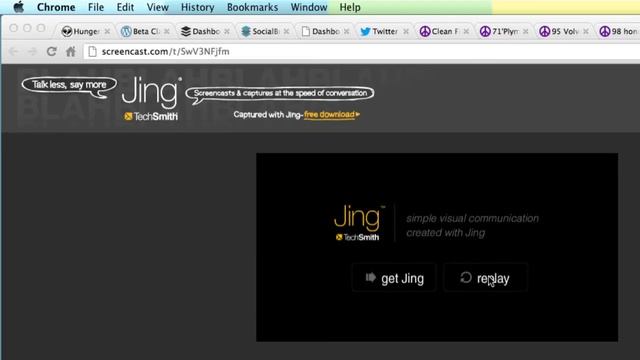The image size is (640, 360).
Task: Click the gold Jing logo in the player
Action: (x=358, y=217)
